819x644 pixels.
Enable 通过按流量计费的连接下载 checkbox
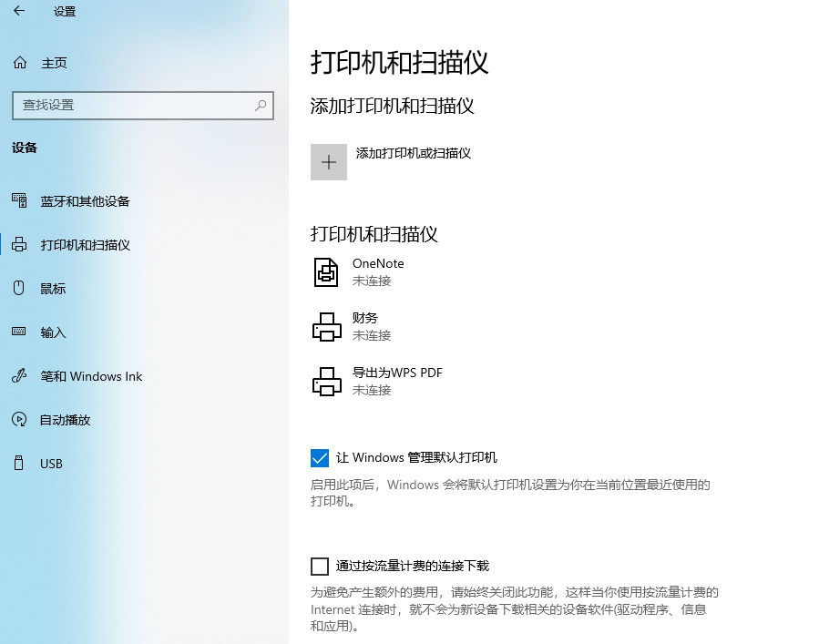(320, 567)
